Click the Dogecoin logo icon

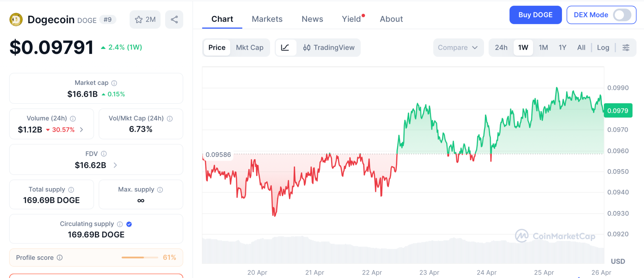pyautogui.click(x=16, y=19)
